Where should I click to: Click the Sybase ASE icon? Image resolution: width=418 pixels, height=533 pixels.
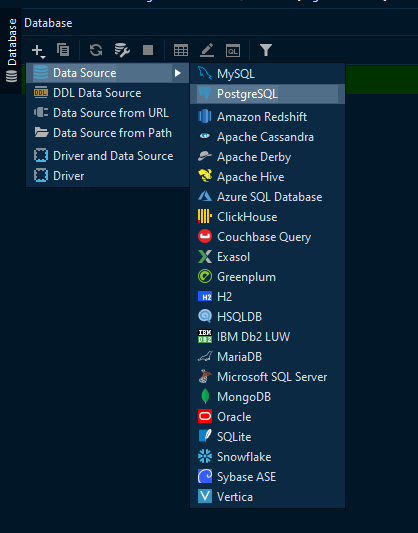coord(205,476)
